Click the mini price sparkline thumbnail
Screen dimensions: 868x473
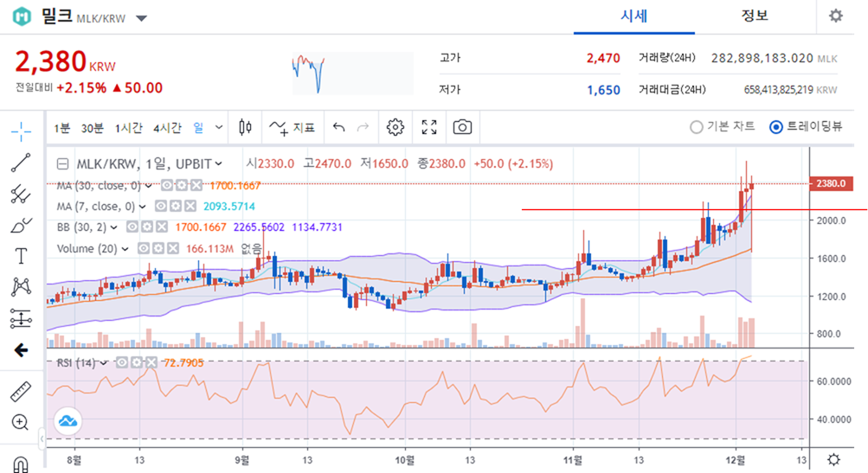[x=352, y=73]
